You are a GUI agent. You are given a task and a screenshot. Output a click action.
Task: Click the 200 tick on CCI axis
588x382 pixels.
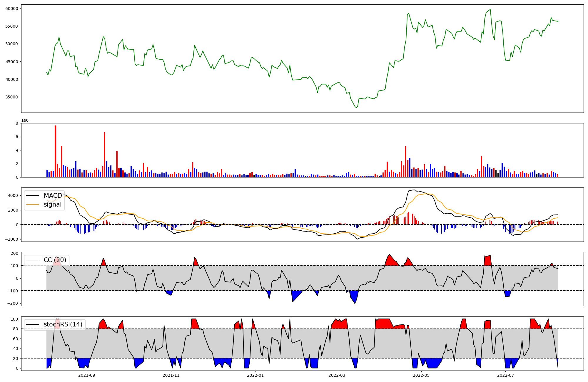click(x=15, y=253)
